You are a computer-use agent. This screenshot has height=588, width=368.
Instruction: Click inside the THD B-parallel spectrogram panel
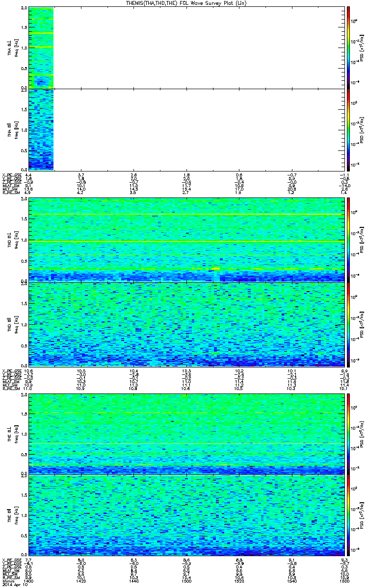[x=185, y=324]
